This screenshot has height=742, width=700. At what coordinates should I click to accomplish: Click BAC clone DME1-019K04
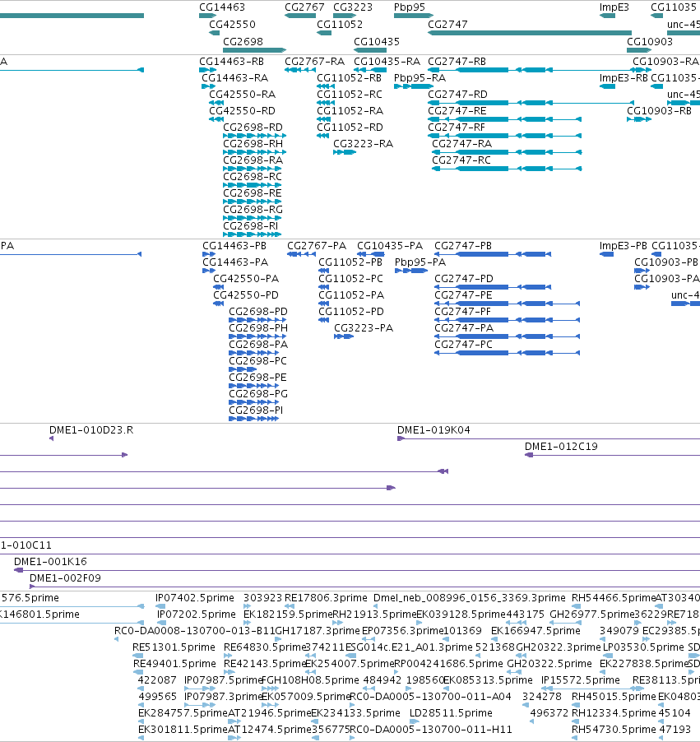click(433, 430)
